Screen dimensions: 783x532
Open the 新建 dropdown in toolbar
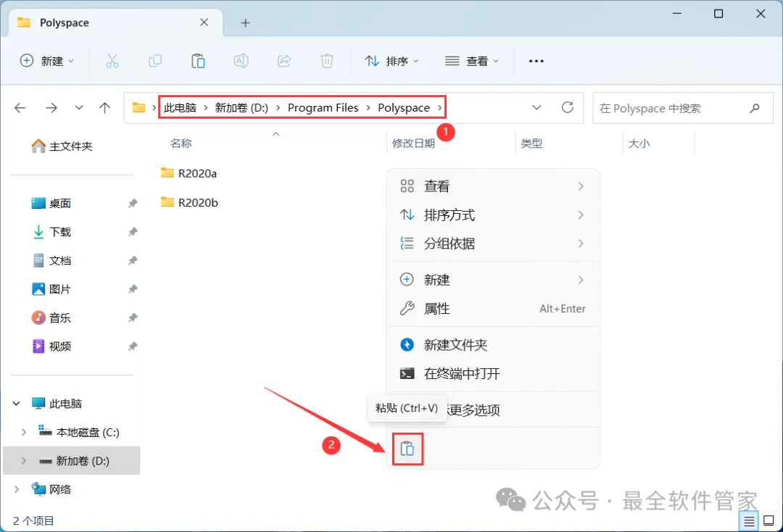click(47, 61)
